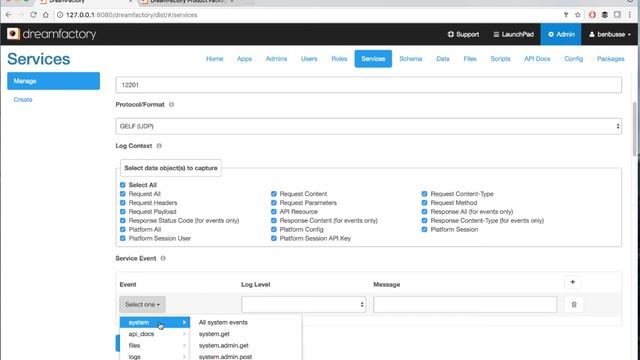Go back with the browser back arrow

point(9,15)
